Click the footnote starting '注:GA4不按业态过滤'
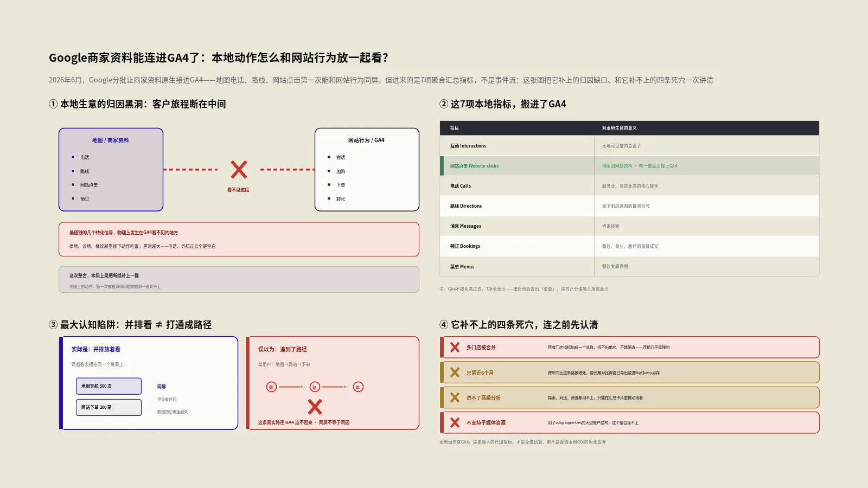Viewport: 868px width, 488px height. [524, 289]
